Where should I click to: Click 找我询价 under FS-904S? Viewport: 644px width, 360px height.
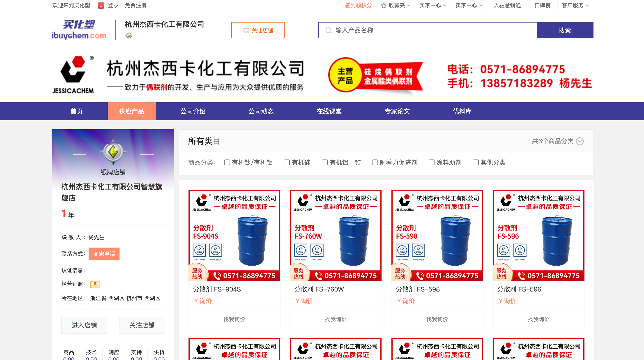pyautogui.click(x=234, y=319)
